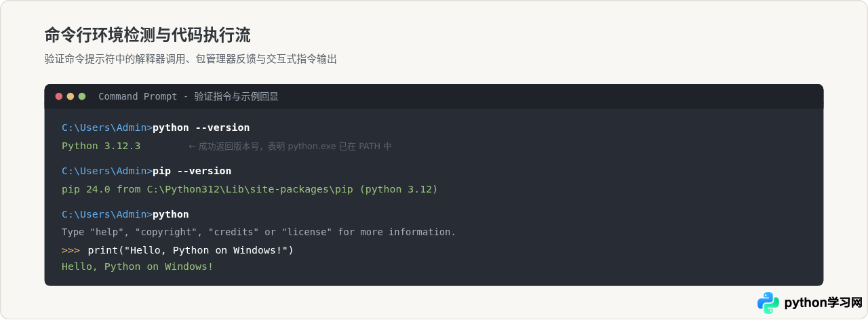Click the terminal title 'Command Prompt - 验证指令与示例回显'
The width and height of the screenshot is (868, 320).
(189, 96)
